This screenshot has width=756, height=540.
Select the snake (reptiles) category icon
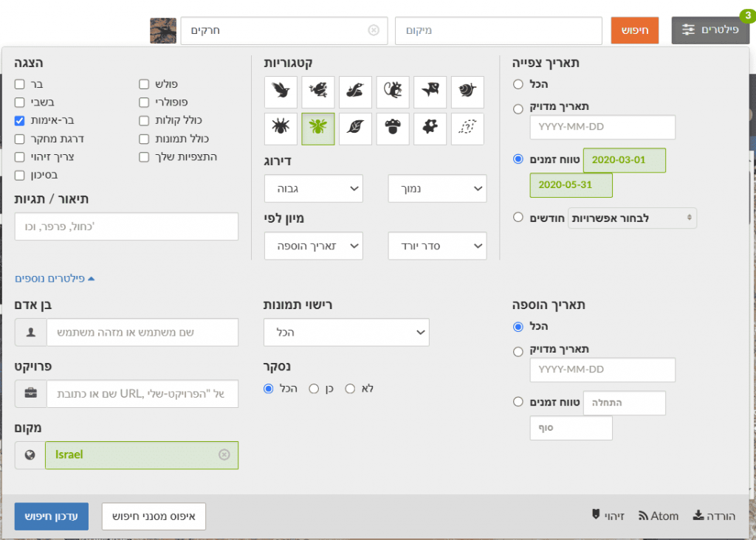pyautogui.click(x=356, y=91)
